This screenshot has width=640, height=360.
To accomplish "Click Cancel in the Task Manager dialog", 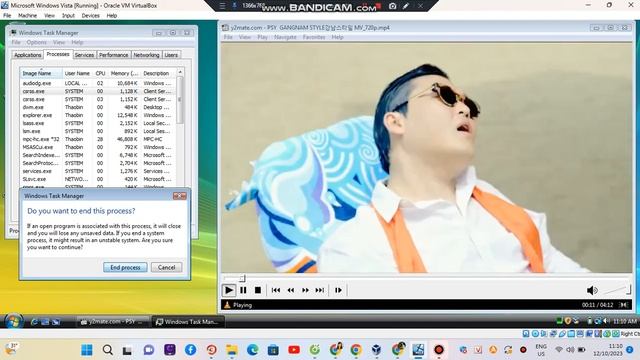I will coord(167,267).
